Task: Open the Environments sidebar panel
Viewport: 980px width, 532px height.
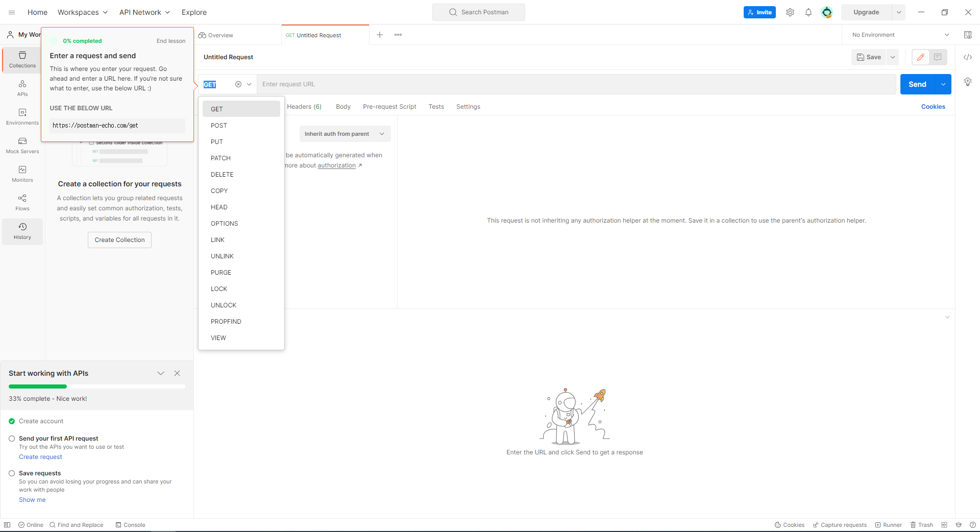Action: pyautogui.click(x=22, y=117)
